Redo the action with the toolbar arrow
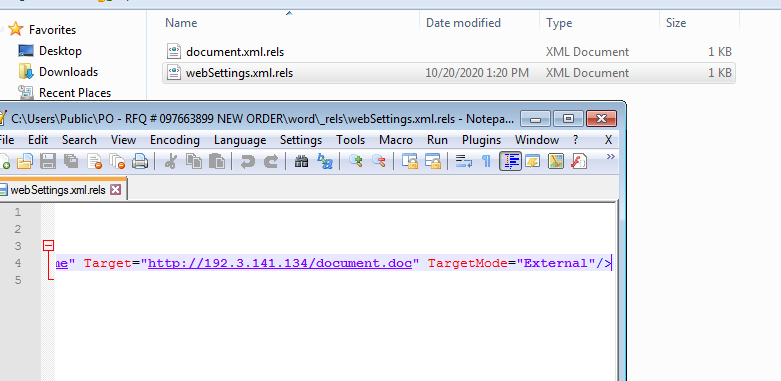 [270, 161]
